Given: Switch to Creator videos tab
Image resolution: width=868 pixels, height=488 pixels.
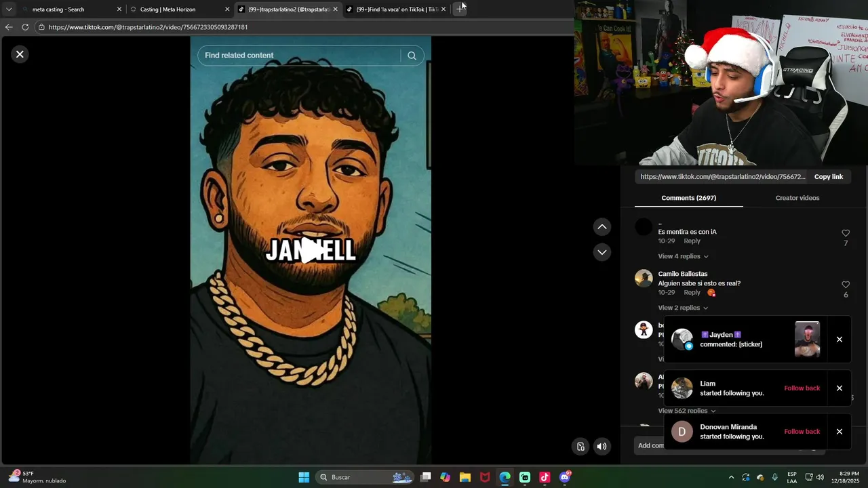Looking at the screenshot, I should (x=797, y=198).
